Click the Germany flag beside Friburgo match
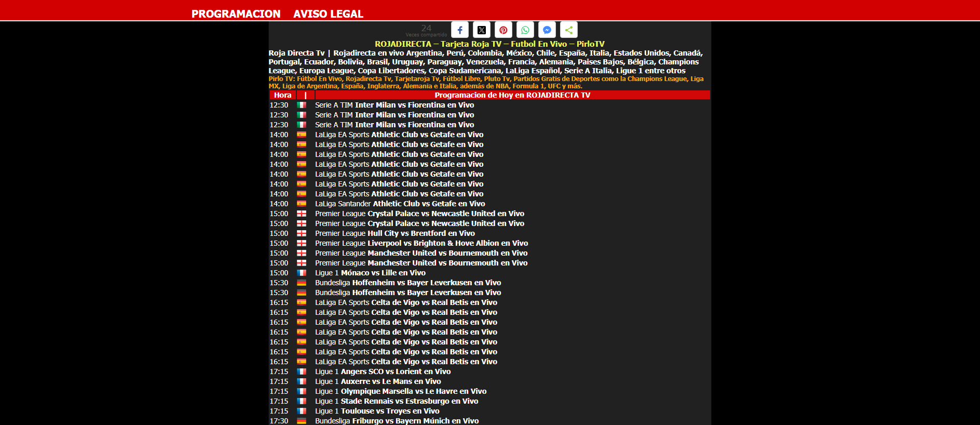The height and width of the screenshot is (425, 980). pos(302,421)
